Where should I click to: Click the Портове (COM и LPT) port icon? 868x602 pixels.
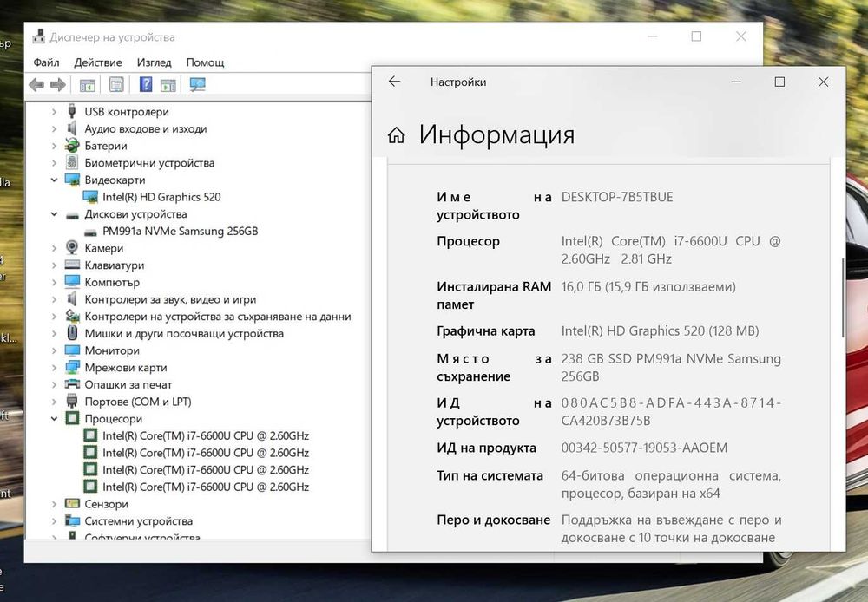[72, 401]
